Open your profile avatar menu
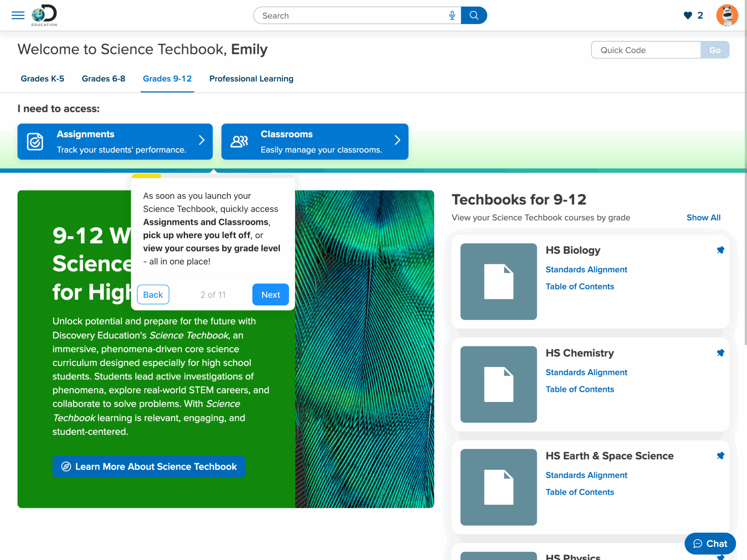The image size is (747, 560). point(727,15)
